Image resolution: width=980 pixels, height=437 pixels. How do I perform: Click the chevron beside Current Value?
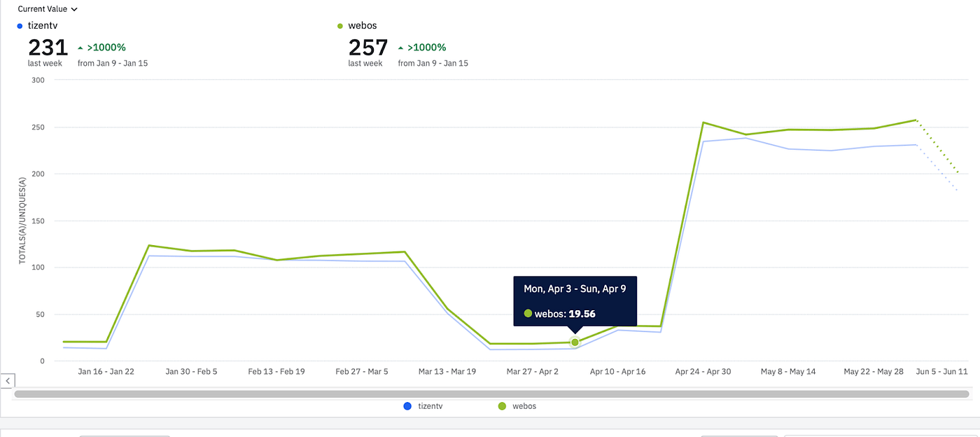[x=74, y=9]
